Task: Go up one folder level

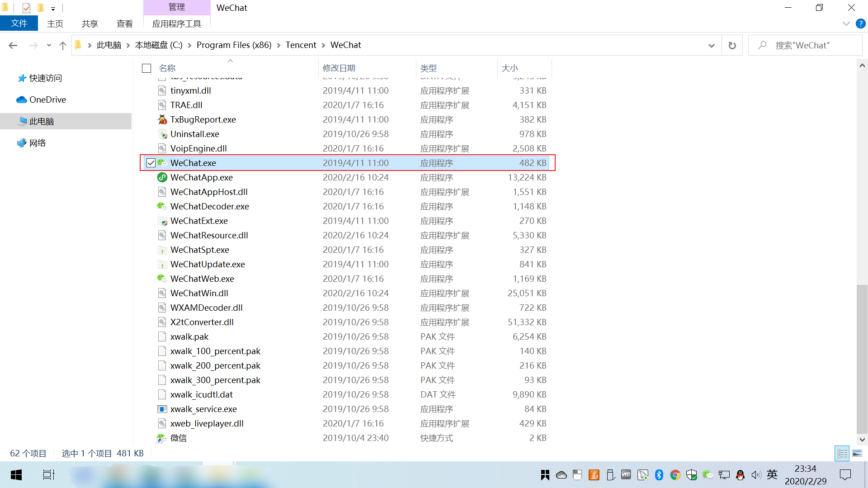Action: coord(63,45)
